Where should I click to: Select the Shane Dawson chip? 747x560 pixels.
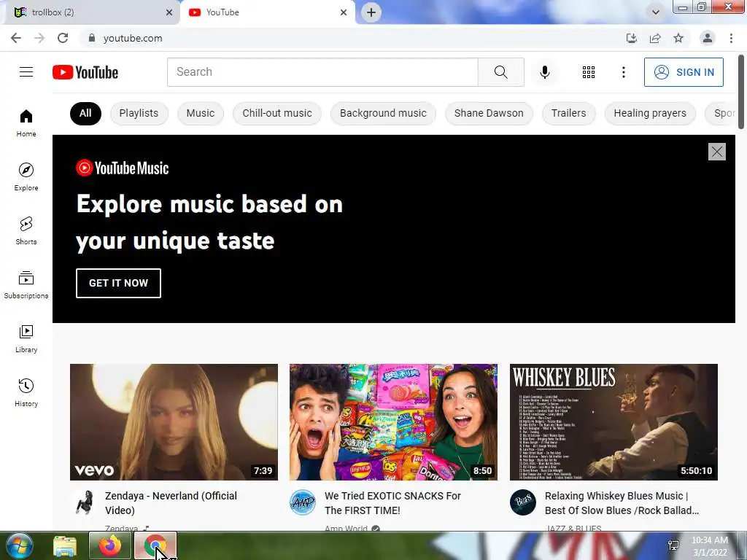pos(489,113)
